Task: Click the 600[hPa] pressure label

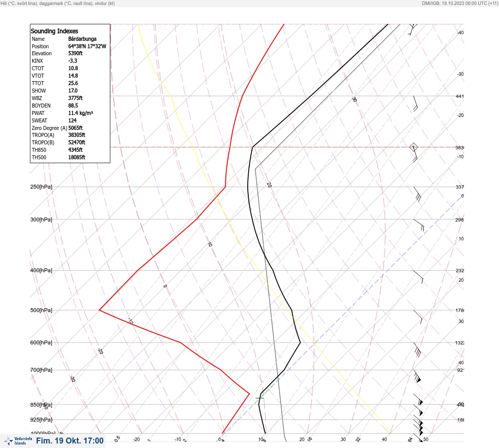Action: pos(41,342)
